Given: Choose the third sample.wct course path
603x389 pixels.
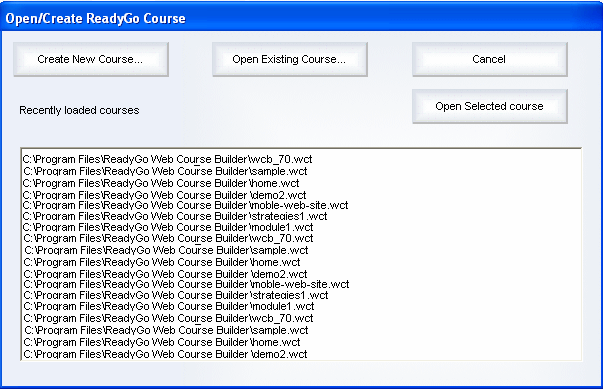Looking at the screenshot, I should 166,330.
